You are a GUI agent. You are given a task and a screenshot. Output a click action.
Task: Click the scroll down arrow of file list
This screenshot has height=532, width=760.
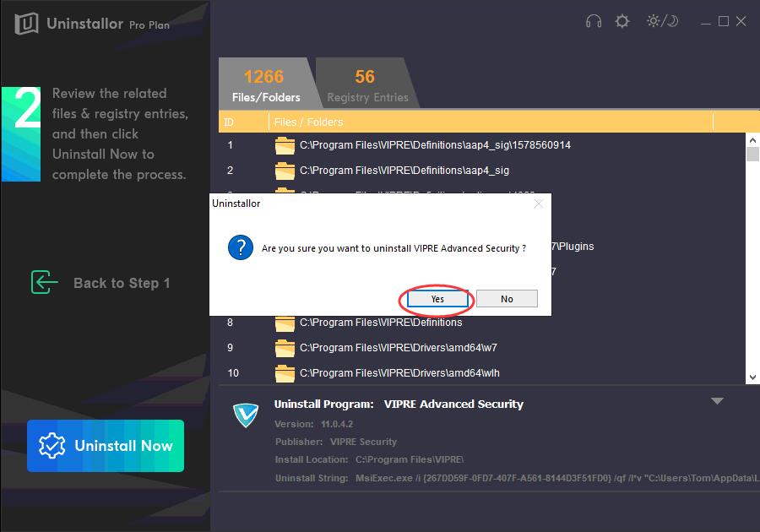coord(752,377)
